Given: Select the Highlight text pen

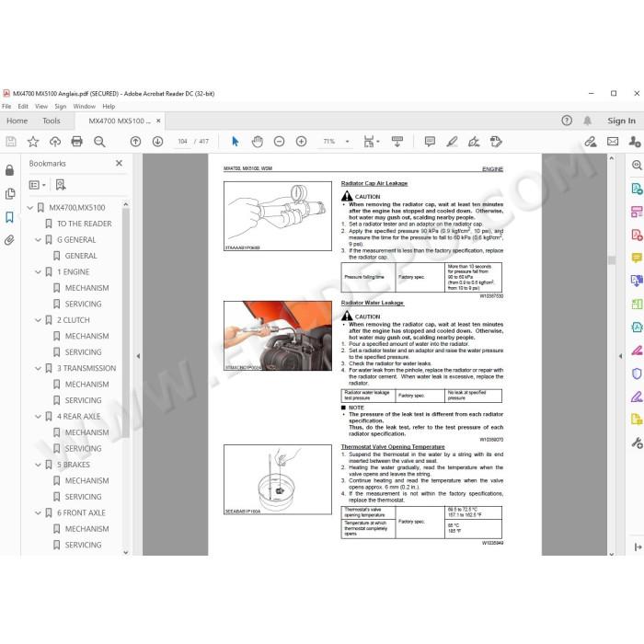Looking at the screenshot, I should tap(453, 142).
